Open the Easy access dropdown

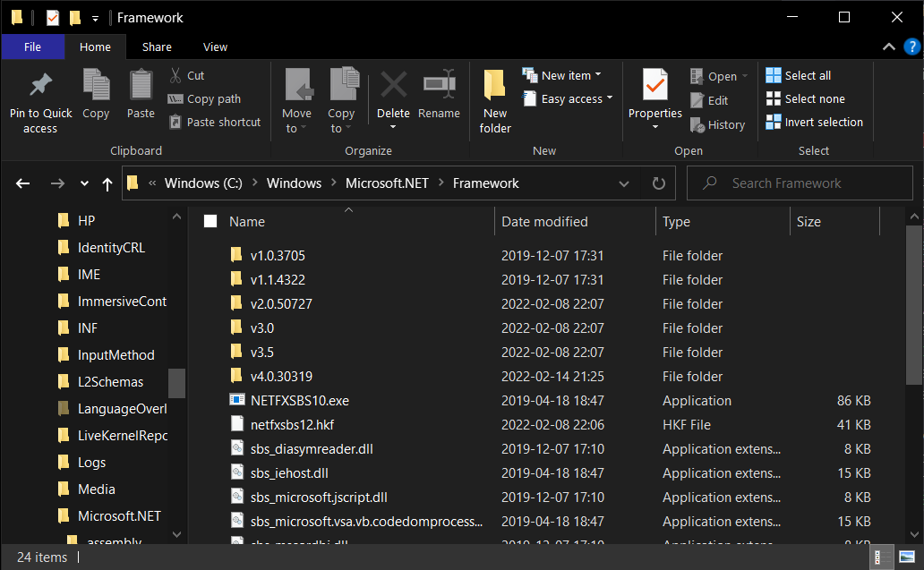(610, 98)
